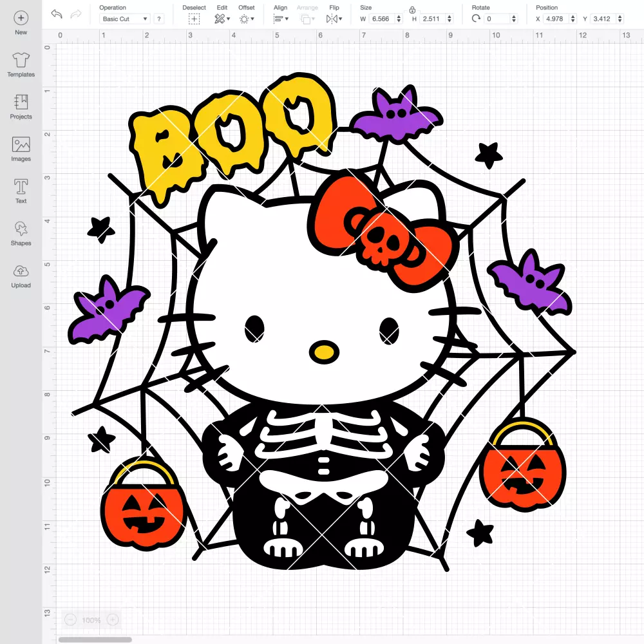Click the Position Y stepper arrows
644x644 pixels.
pos(620,19)
